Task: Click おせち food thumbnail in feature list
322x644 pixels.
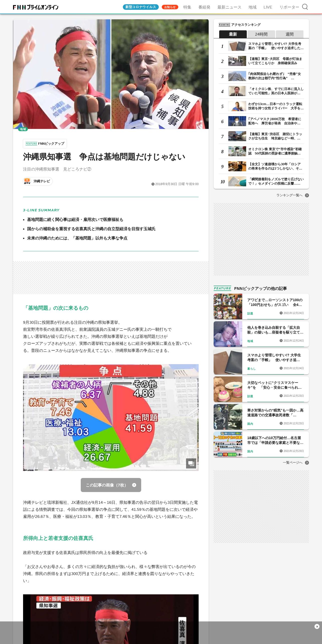Action: [x=228, y=306]
